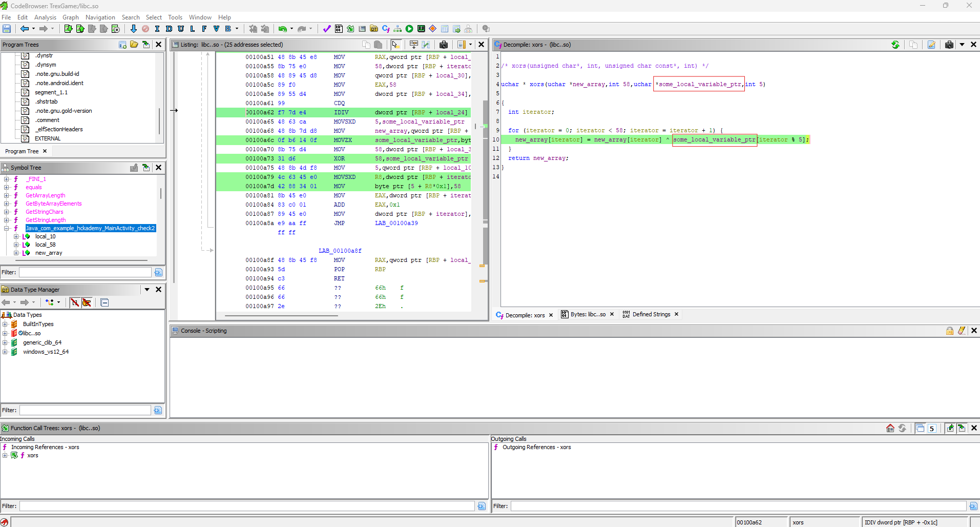Click the Decompile export notepad icon
This screenshot has height=527, width=980.
click(931, 45)
